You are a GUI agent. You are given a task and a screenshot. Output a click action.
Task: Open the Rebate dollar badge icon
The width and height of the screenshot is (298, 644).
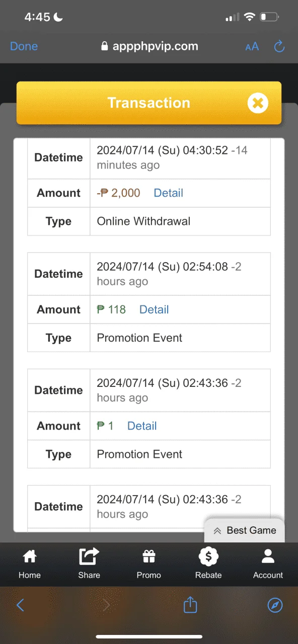pos(208,556)
